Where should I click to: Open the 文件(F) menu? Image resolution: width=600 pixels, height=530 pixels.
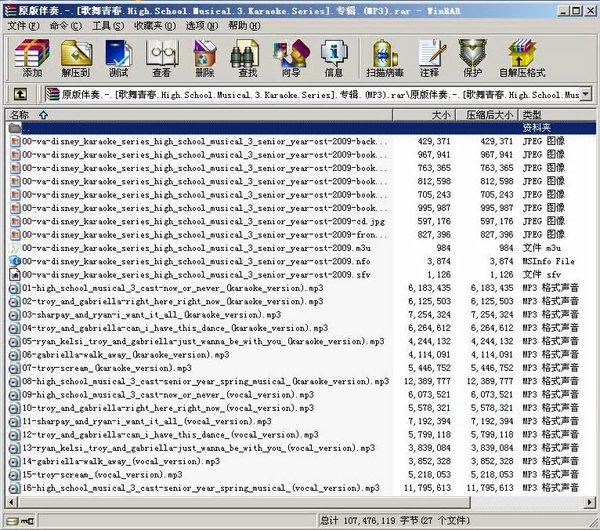pyautogui.click(x=23, y=26)
